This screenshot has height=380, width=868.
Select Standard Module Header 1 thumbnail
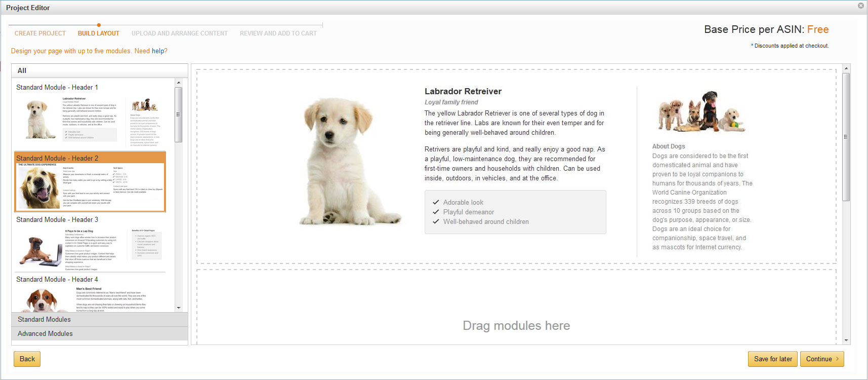click(90, 119)
